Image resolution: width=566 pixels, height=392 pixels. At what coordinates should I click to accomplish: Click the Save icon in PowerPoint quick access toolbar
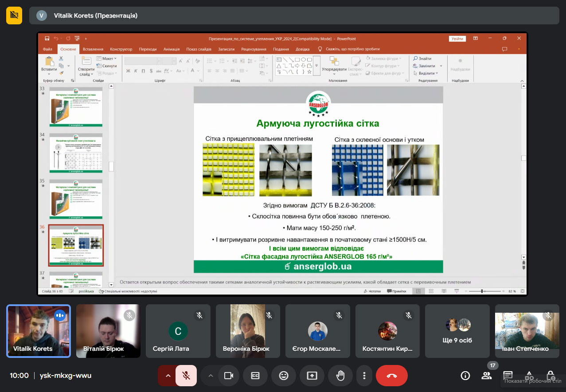pos(47,39)
